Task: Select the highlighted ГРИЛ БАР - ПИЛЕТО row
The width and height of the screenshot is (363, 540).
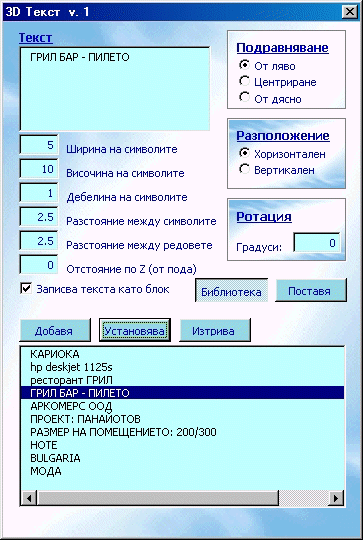Action: [x=183, y=393]
